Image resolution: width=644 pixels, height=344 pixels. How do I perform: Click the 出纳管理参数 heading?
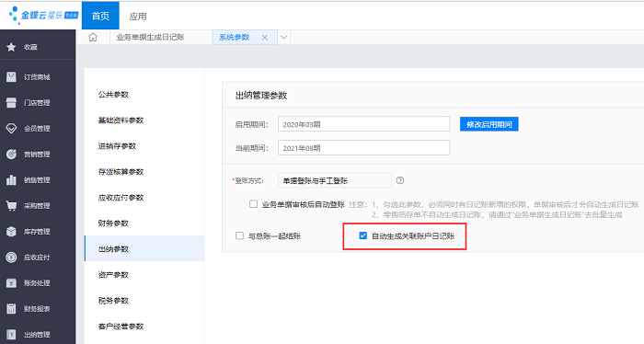[261, 96]
